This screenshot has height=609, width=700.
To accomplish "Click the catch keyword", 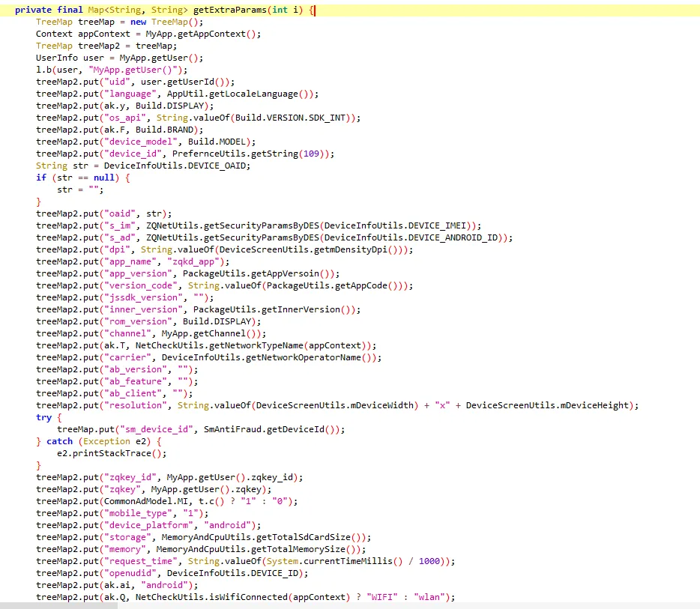I will coord(59,442).
